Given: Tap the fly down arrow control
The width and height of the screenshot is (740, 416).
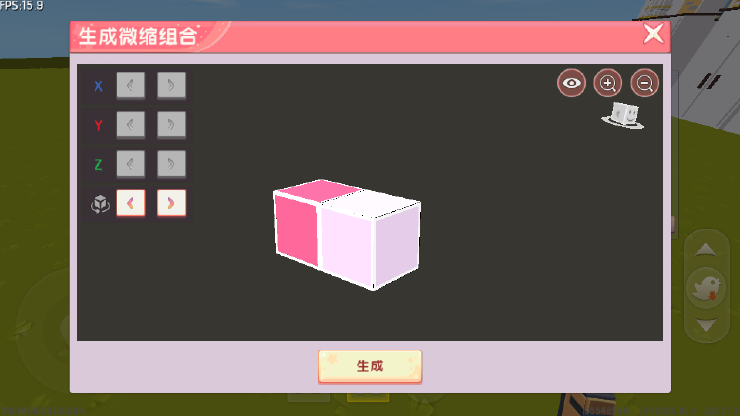Looking at the screenshot, I should [x=706, y=325].
